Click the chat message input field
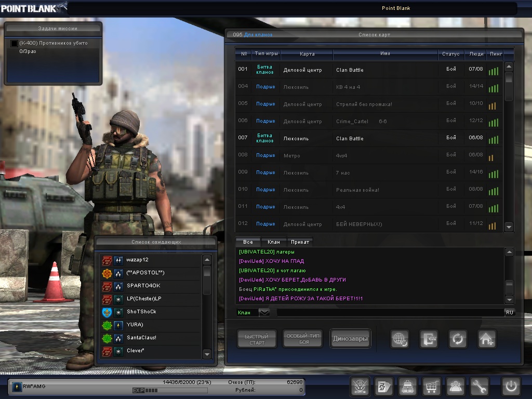The height and width of the screenshot is (399, 532). 390,312
